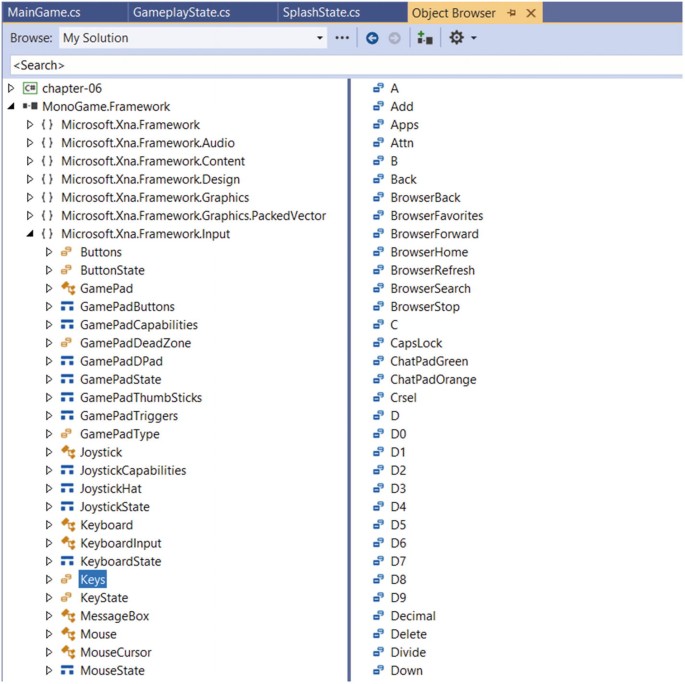This screenshot has width=685, height=684.
Task: Select the KeyboardState item in tree
Action: pyautogui.click(x=120, y=561)
